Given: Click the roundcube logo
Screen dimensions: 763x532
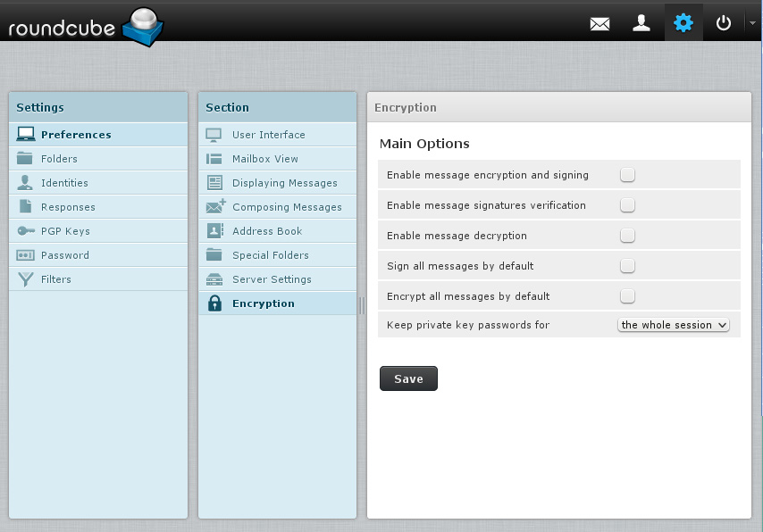Looking at the screenshot, I should point(86,28).
